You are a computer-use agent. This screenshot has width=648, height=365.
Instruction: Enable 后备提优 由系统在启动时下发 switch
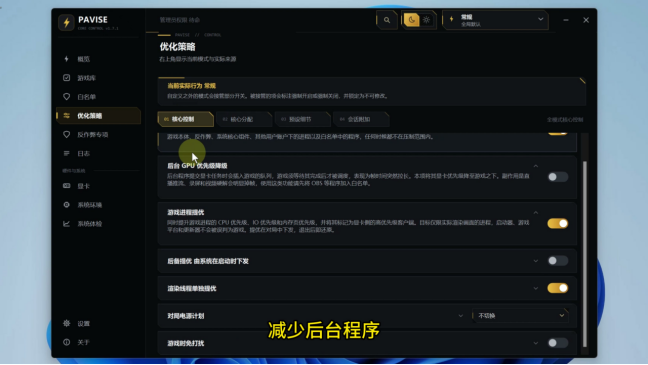557,261
